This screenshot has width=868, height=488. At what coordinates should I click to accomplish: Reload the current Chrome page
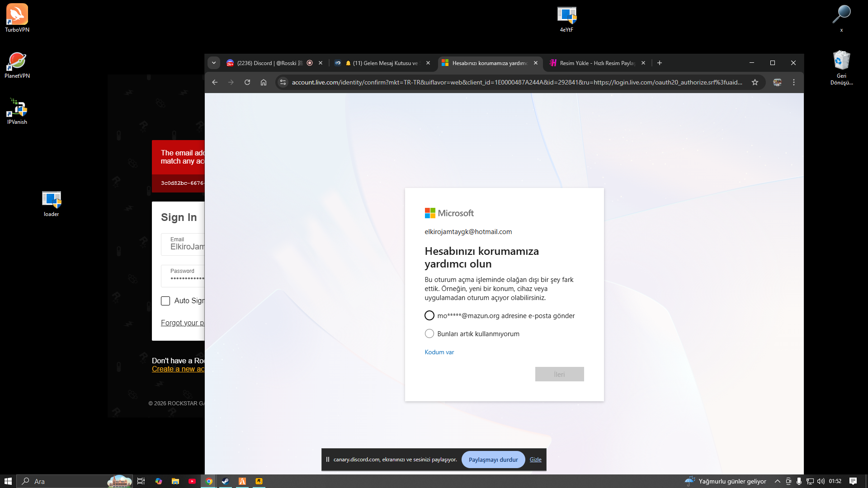(247, 82)
